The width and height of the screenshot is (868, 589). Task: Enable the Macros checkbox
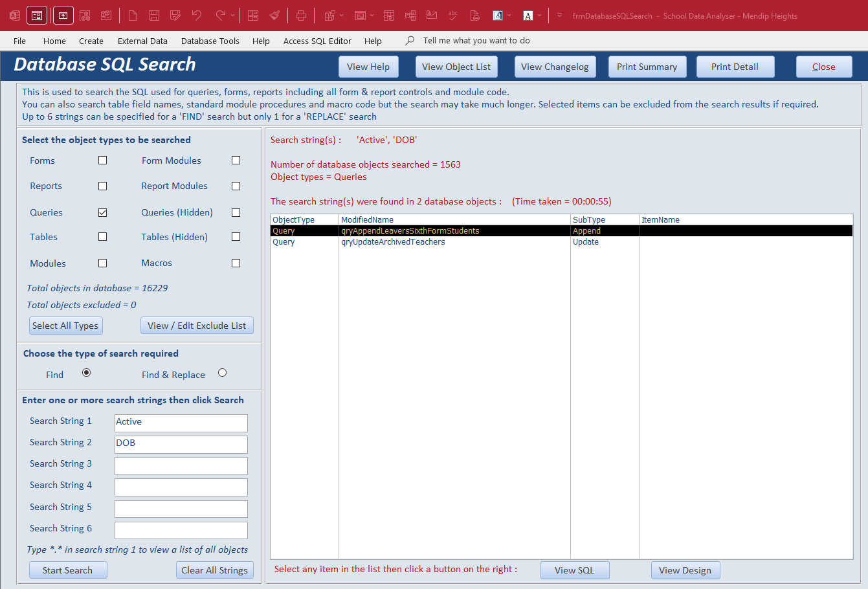point(236,263)
